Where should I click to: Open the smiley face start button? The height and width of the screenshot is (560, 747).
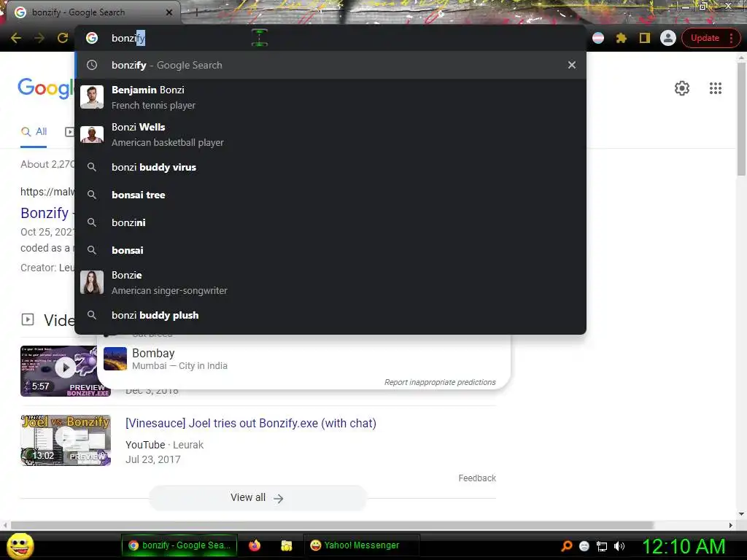click(x=20, y=546)
